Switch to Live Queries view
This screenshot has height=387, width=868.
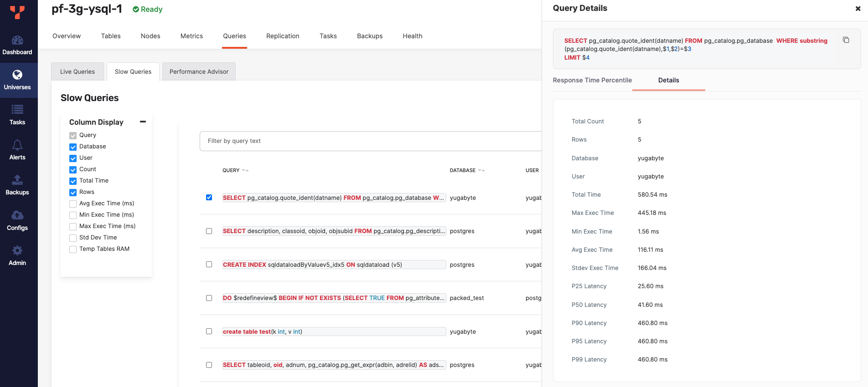[x=77, y=71]
